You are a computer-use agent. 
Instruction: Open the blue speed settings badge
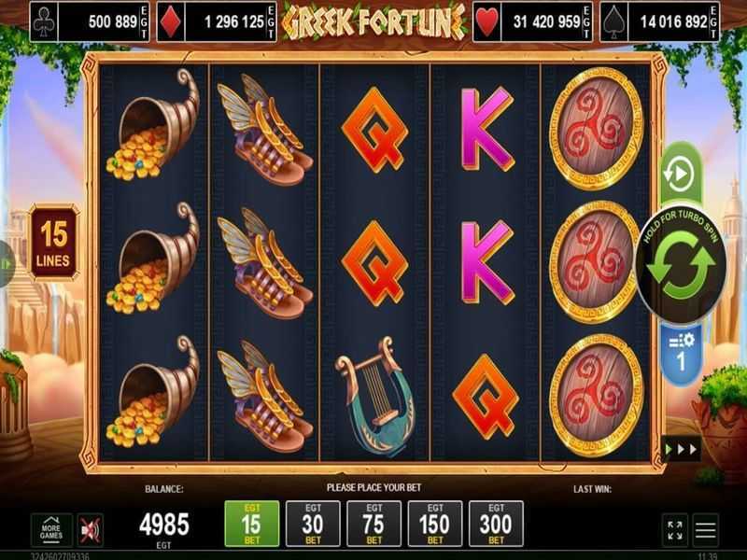682,355
